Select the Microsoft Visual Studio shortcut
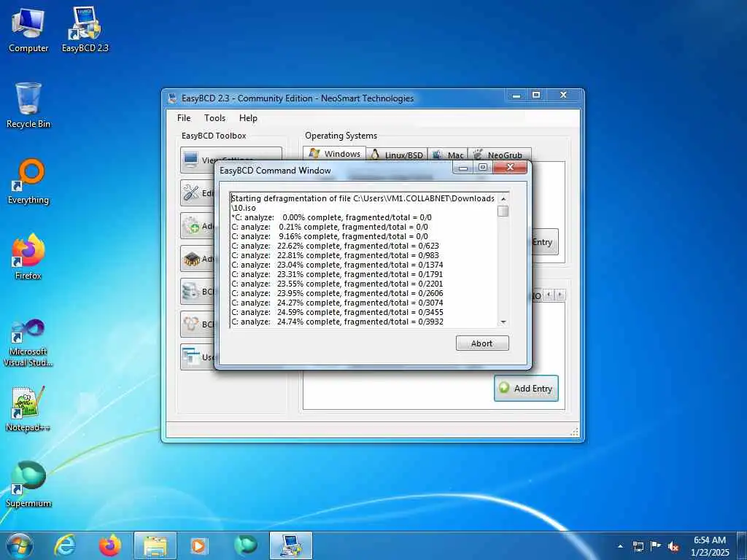This screenshot has height=560, width=747. (x=28, y=343)
